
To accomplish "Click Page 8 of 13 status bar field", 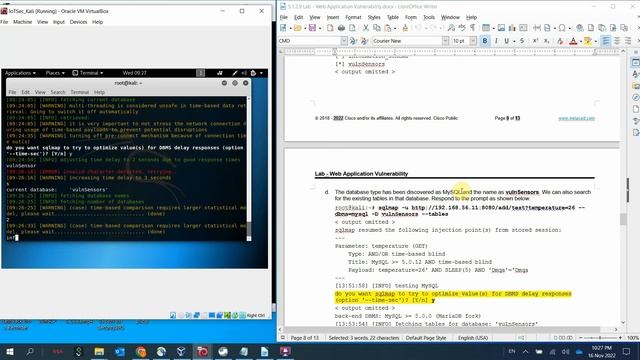I will pyautogui.click(x=304, y=338).
